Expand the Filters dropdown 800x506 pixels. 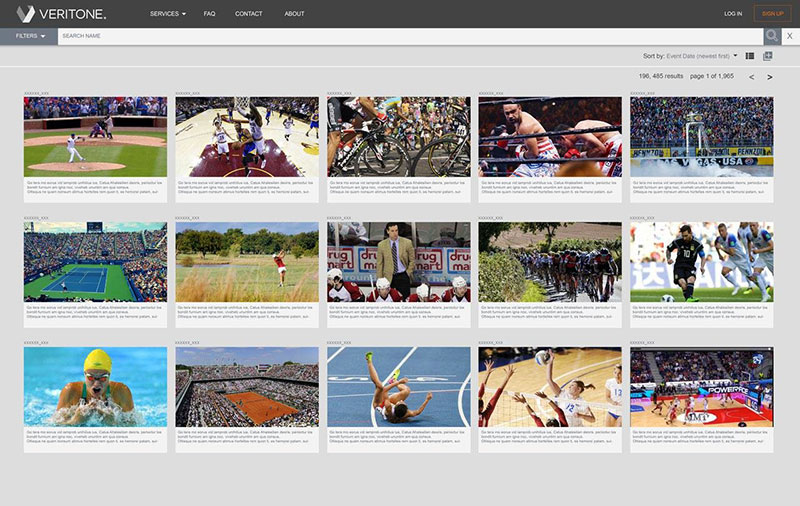click(30, 36)
